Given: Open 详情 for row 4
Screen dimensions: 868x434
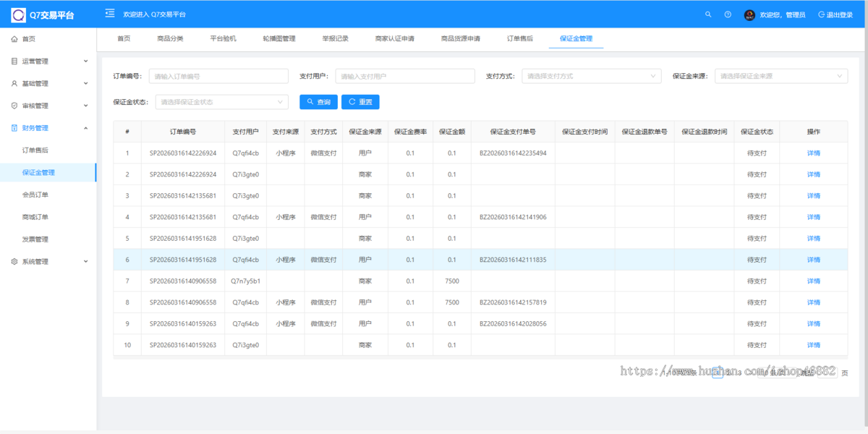Looking at the screenshot, I should click(814, 217).
